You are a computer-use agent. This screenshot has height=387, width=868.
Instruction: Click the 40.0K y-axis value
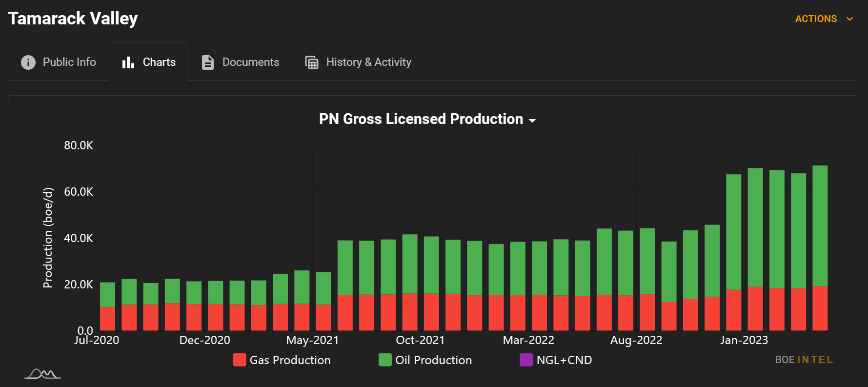pyautogui.click(x=79, y=238)
